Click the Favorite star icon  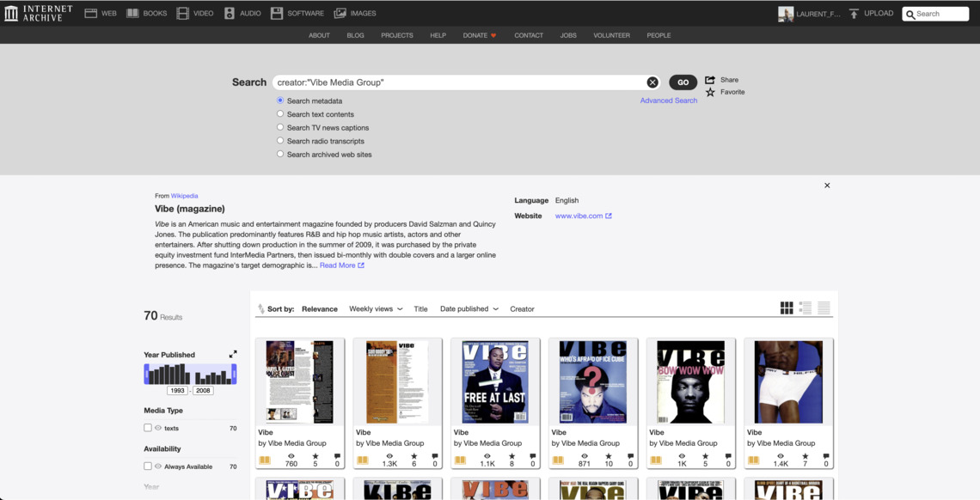(x=710, y=93)
